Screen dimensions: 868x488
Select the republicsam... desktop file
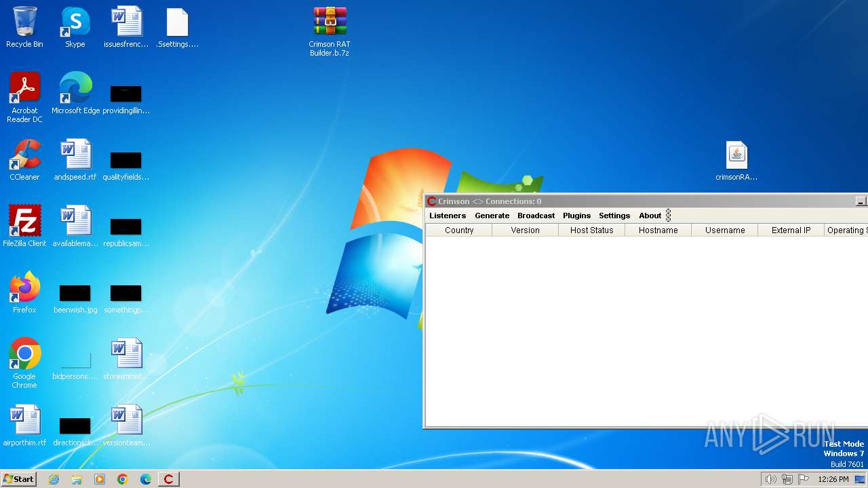126,232
